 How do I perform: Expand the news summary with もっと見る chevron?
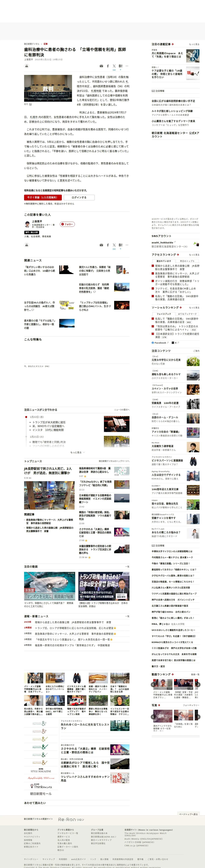pyautogui.click(x=77, y=453)
